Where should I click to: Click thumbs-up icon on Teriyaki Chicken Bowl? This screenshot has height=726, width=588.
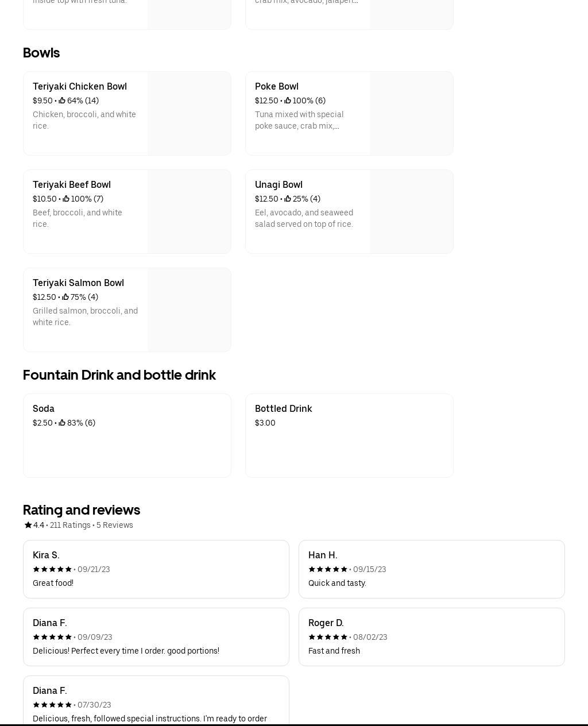click(62, 101)
